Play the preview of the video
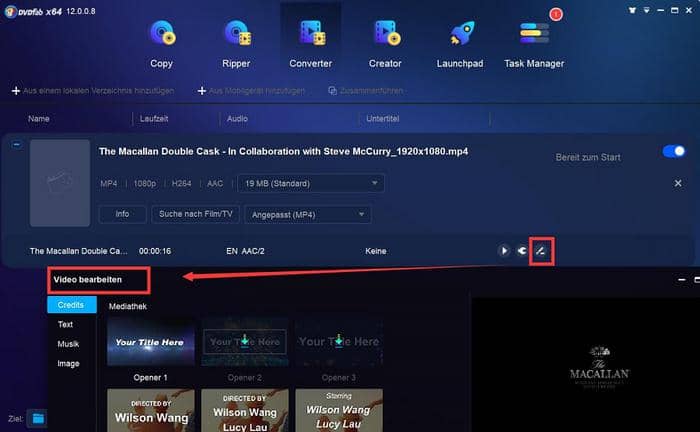The image size is (700, 432). click(x=504, y=250)
